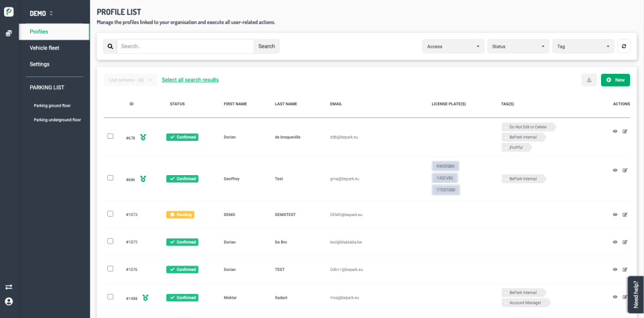Click the BePark Internal tag in row #686
The width and height of the screenshot is (644, 318).
click(524, 178)
